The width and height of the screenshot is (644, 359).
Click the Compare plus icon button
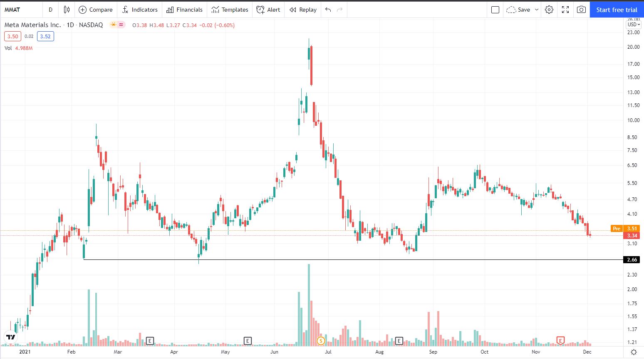point(96,10)
